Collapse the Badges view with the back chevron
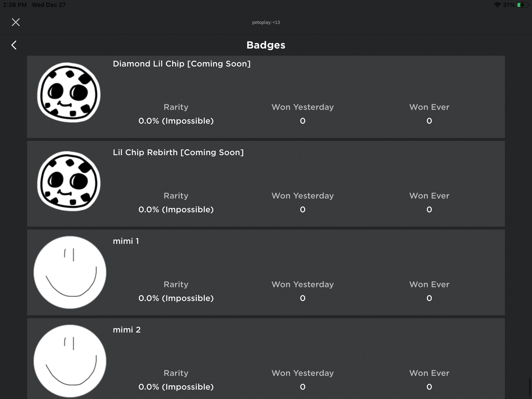This screenshot has width=532, height=399. [x=14, y=45]
